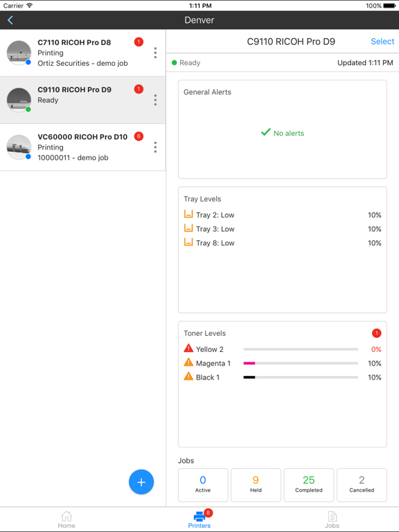The height and width of the screenshot is (532, 399).
Task: Tap the 10% value for Tray 8
Action: 375,243
